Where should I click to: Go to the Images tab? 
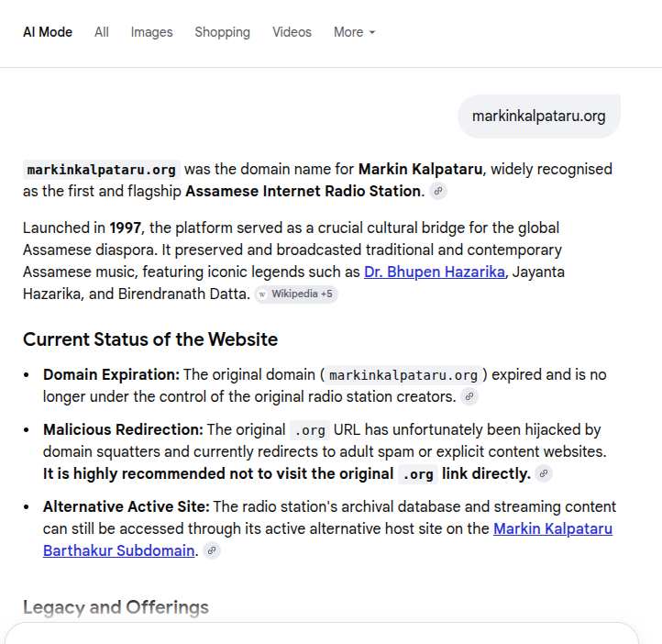coord(151,32)
